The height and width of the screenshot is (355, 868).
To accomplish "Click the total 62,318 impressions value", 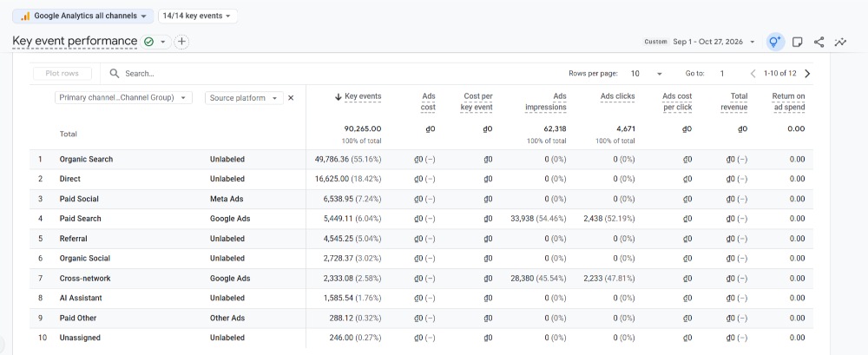I will point(555,129).
